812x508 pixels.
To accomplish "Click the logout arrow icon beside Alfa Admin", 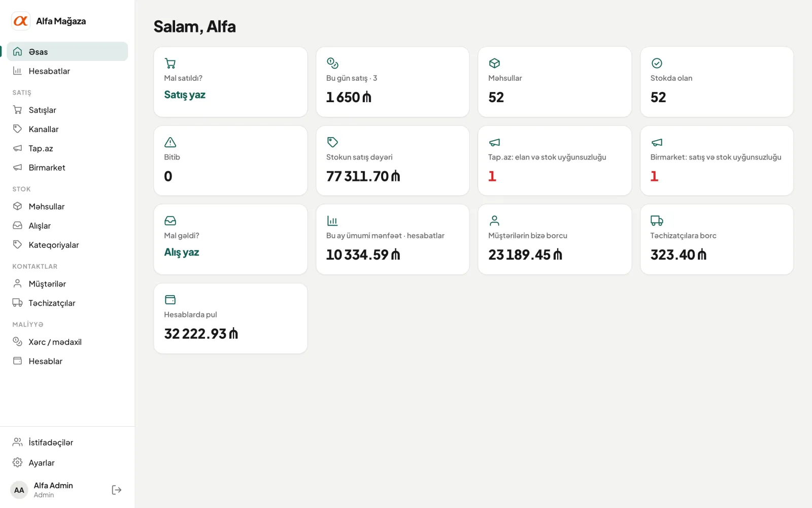I will 116,490.
